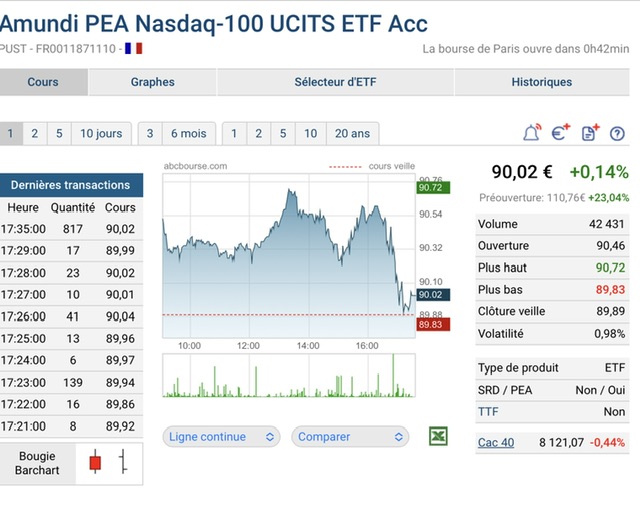
Task: Click the price alert bell icon
Action: click(x=531, y=133)
